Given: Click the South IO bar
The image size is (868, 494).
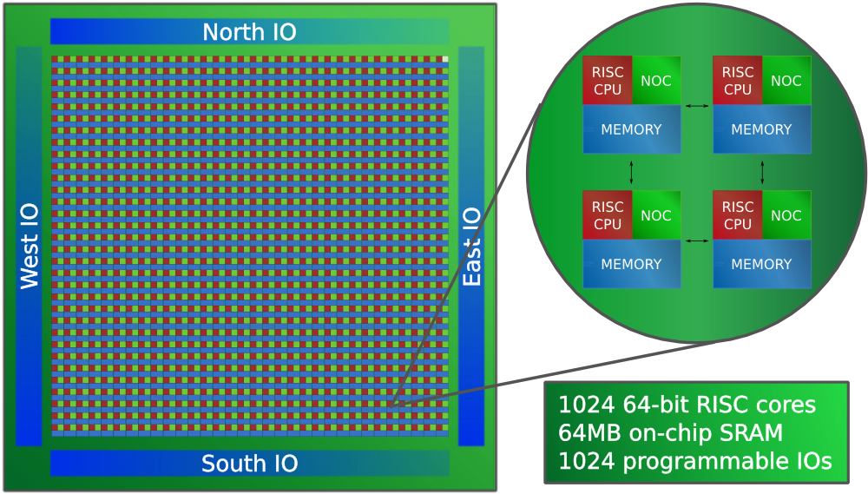Looking at the screenshot, I should [249, 464].
